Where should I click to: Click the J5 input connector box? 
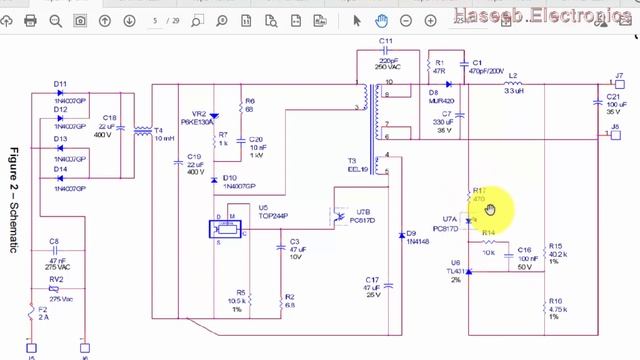tap(31, 348)
